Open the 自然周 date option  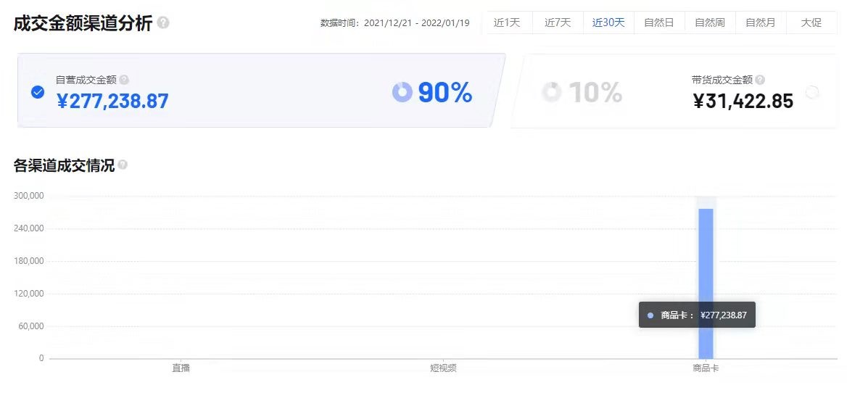[x=710, y=22]
